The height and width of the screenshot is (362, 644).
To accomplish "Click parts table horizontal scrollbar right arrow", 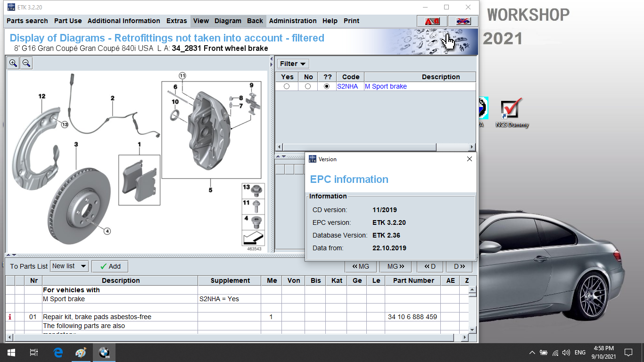I will tap(465, 337).
